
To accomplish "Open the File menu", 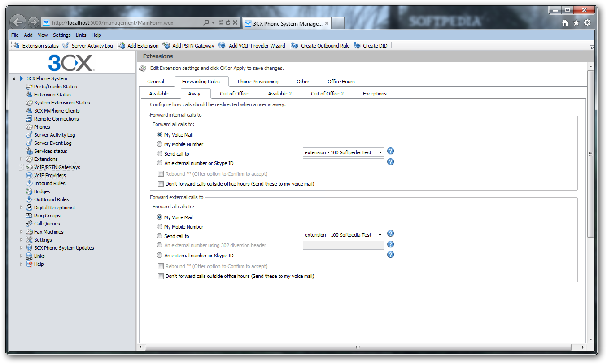I will tap(15, 35).
